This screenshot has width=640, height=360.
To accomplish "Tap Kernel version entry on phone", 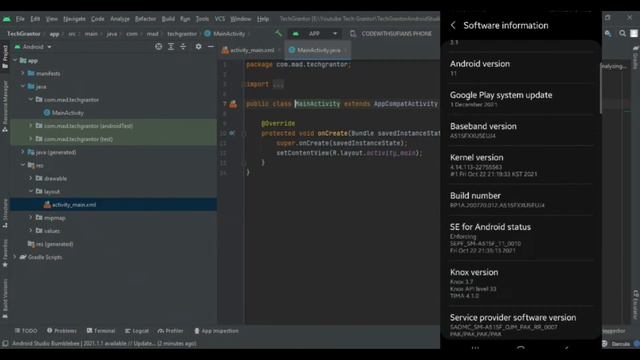I will 521,165.
